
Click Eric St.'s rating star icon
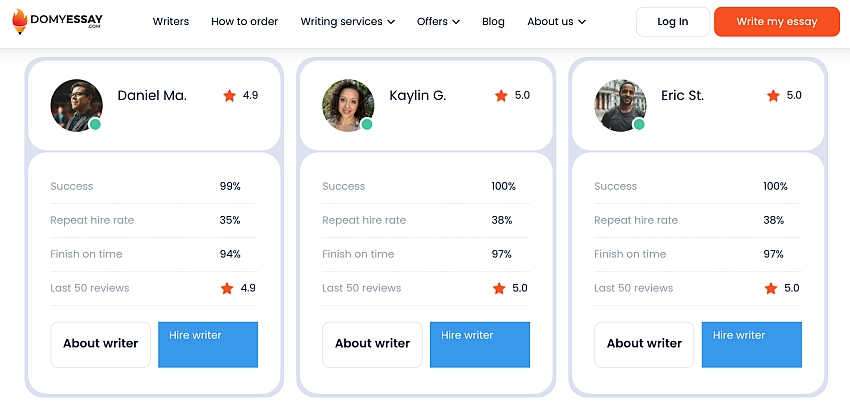773,96
